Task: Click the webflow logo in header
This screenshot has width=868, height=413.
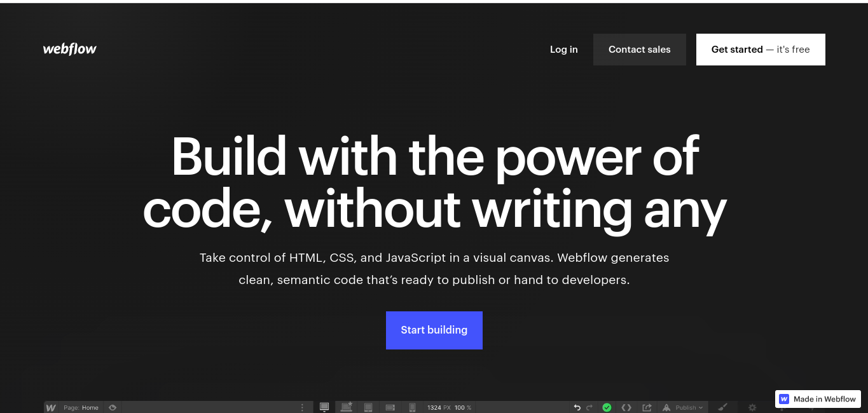Action: click(70, 50)
